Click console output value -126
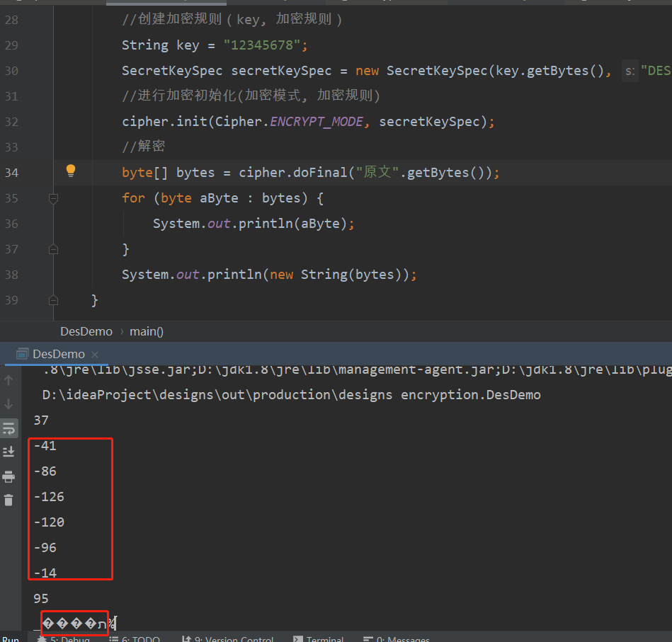This screenshot has width=672, height=642. point(49,497)
